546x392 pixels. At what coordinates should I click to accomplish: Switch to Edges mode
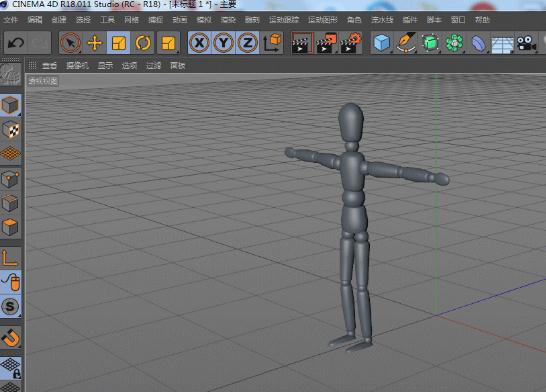10,203
